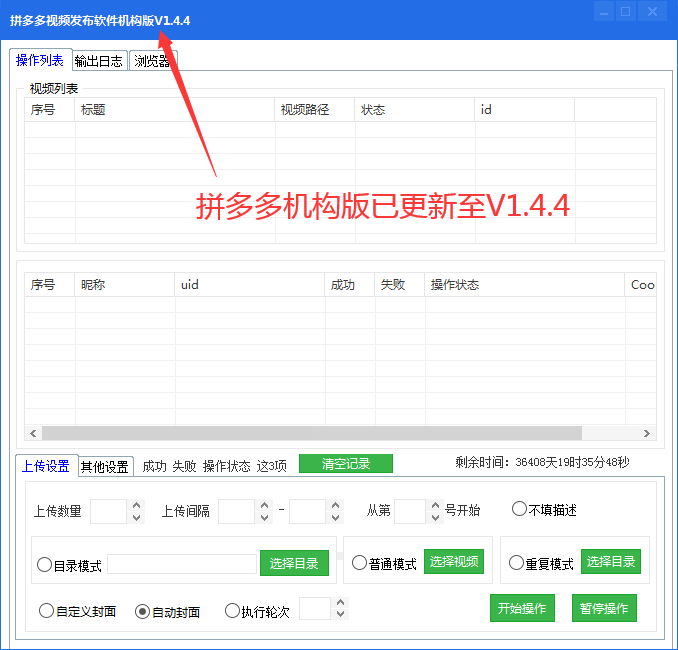Click the scrollbar left arrow
This screenshot has width=678, height=650.
33,433
